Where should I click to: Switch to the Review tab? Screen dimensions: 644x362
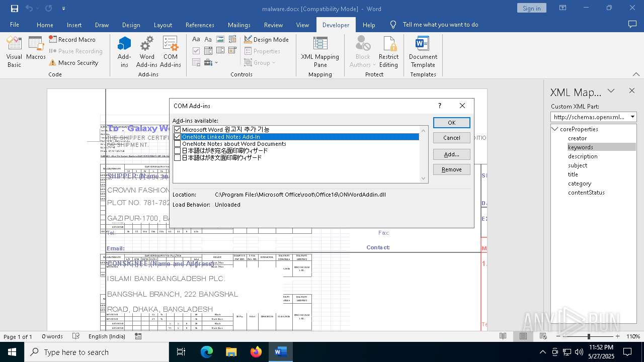click(273, 25)
